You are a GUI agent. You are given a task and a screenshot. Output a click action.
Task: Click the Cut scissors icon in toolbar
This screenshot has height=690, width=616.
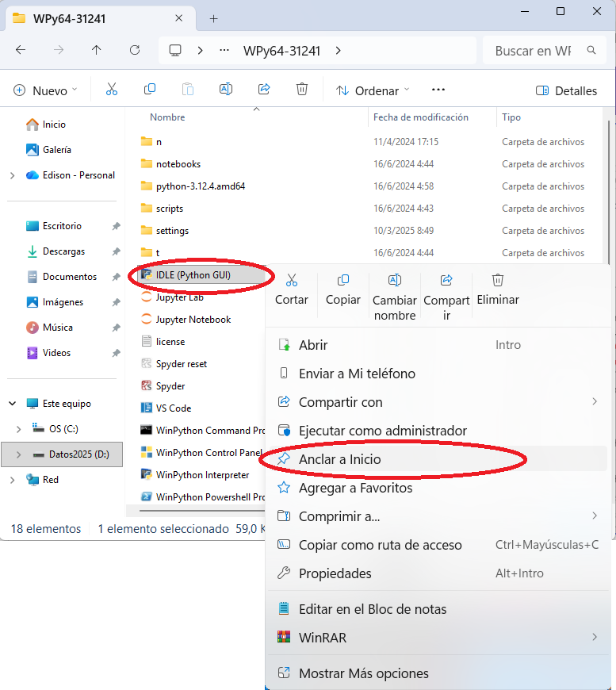point(112,90)
